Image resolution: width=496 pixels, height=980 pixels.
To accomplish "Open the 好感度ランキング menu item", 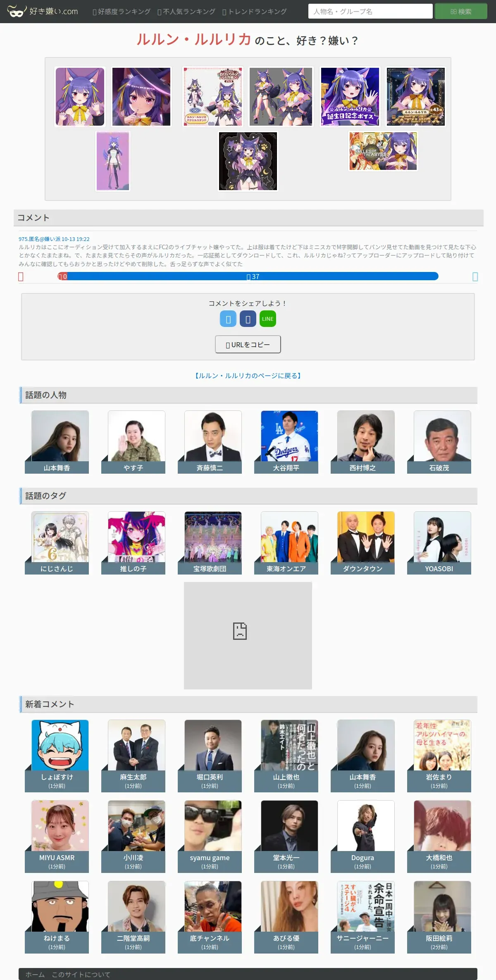I will point(121,12).
